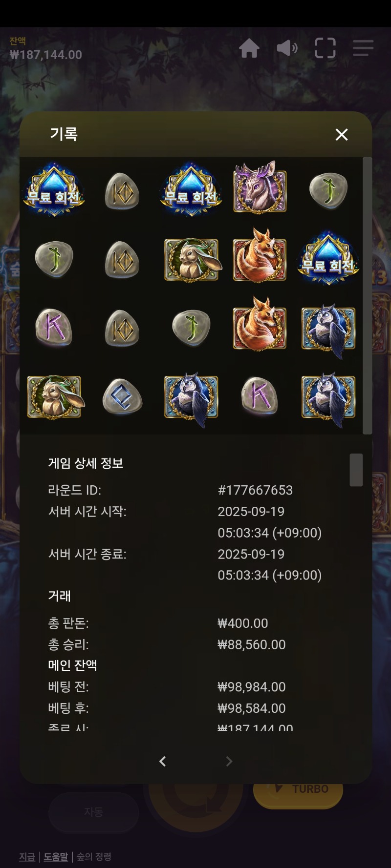
Task: Click the top-left 무료 회전 scatter symbol
Action: [54, 190]
